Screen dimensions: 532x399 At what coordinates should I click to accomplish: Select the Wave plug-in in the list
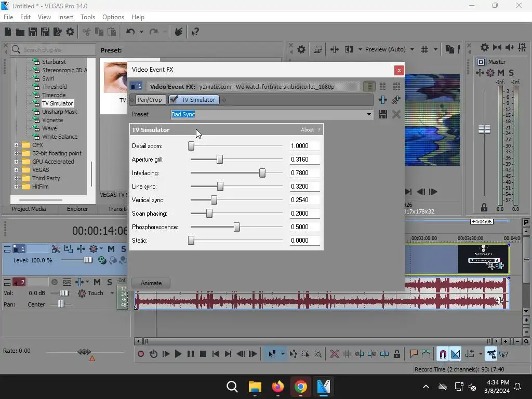coord(49,128)
